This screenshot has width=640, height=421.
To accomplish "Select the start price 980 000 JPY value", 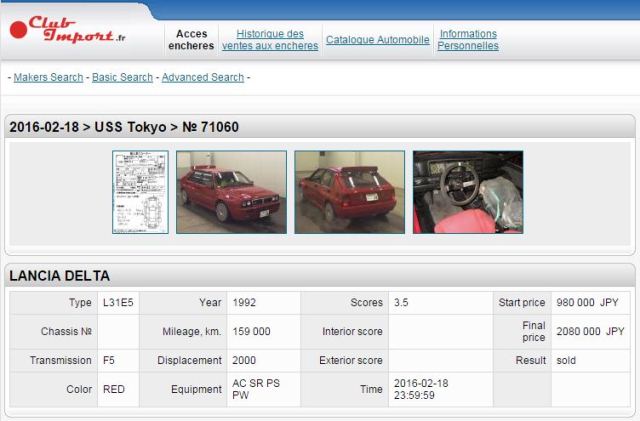I will click(x=590, y=302).
